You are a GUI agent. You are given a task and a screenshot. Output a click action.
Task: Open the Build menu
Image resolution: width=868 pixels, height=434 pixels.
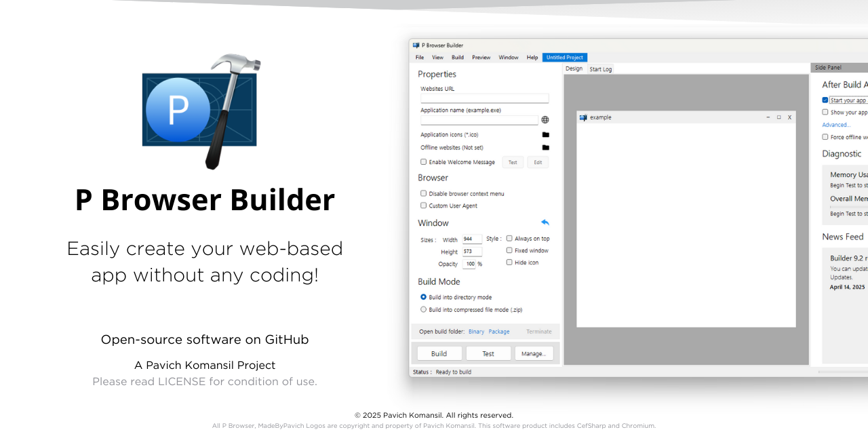pyautogui.click(x=457, y=57)
